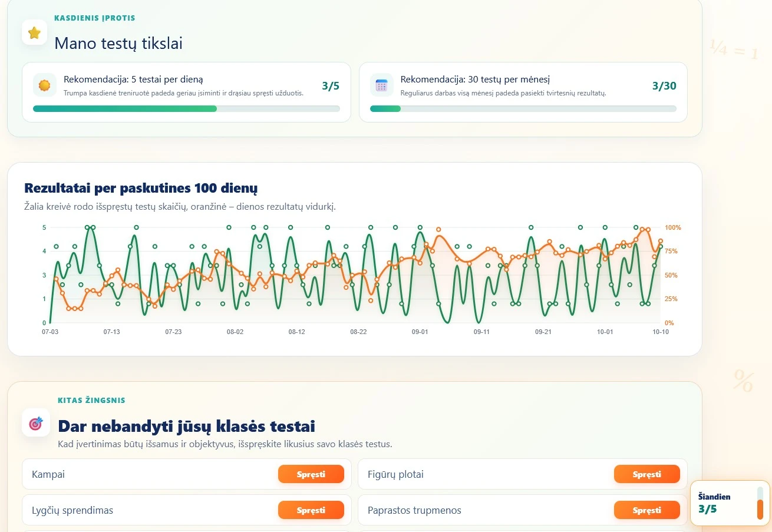Click the '100%' right axis label
Image resolution: width=772 pixels, height=532 pixels.
(x=673, y=227)
